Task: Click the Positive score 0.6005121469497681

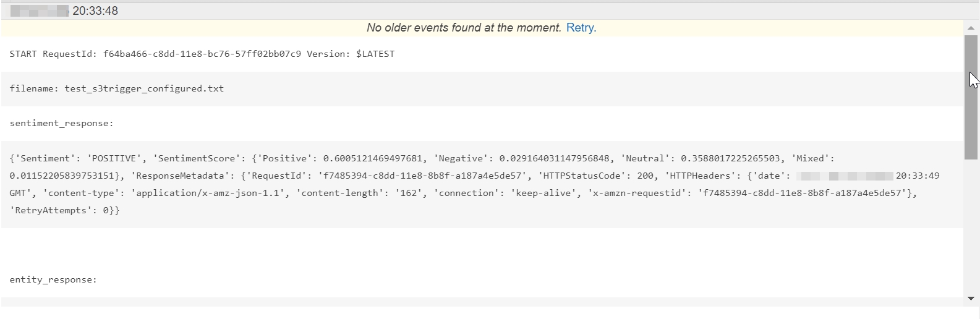Action: (x=373, y=158)
